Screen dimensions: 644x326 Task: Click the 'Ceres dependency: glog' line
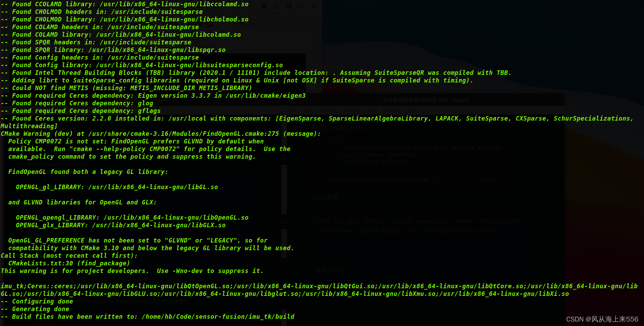point(77,103)
